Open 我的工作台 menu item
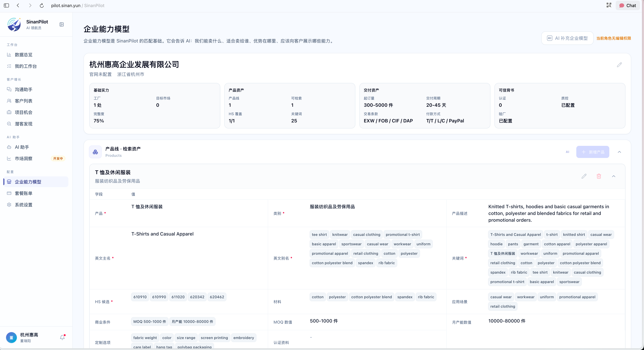 [36, 66]
